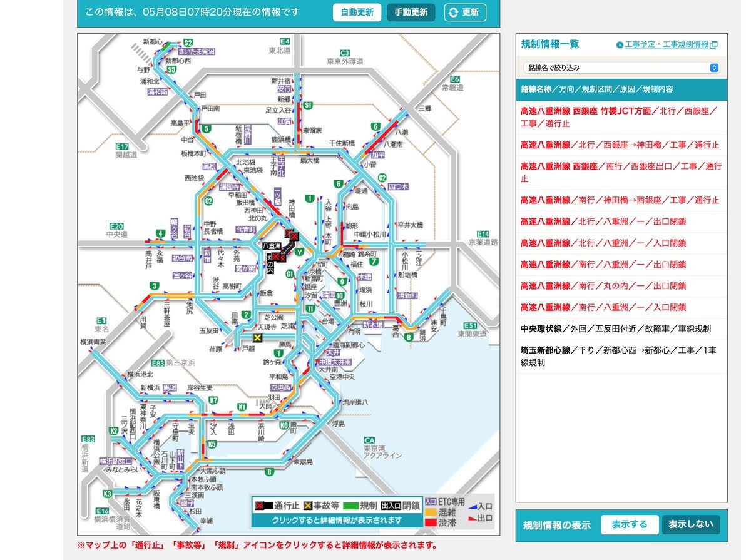Click the Y route shield beside 八重洲

pyautogui.click(x=300, y=252)
